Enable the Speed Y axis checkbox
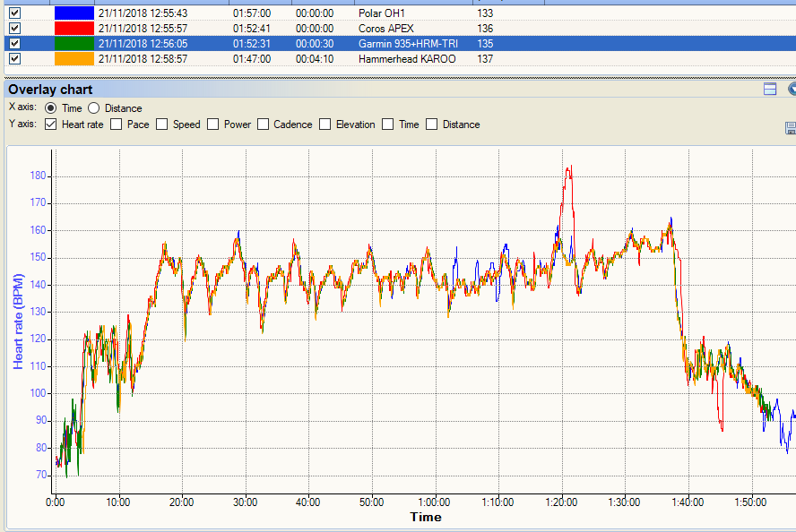 tap(162, 124)
